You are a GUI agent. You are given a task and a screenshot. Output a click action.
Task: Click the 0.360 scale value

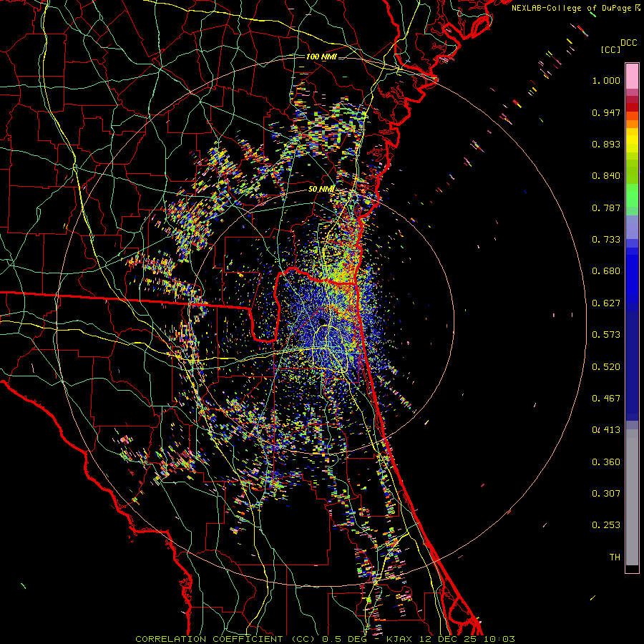pos(606,462)
